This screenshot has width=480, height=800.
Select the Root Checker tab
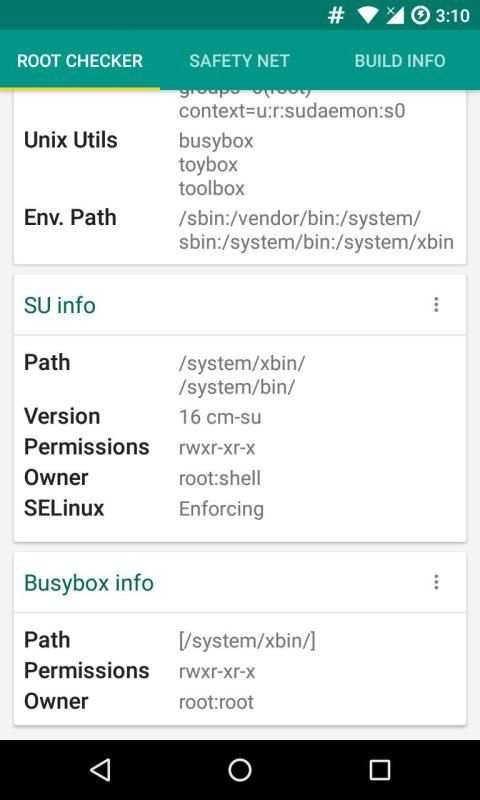(x=80, y=61)
